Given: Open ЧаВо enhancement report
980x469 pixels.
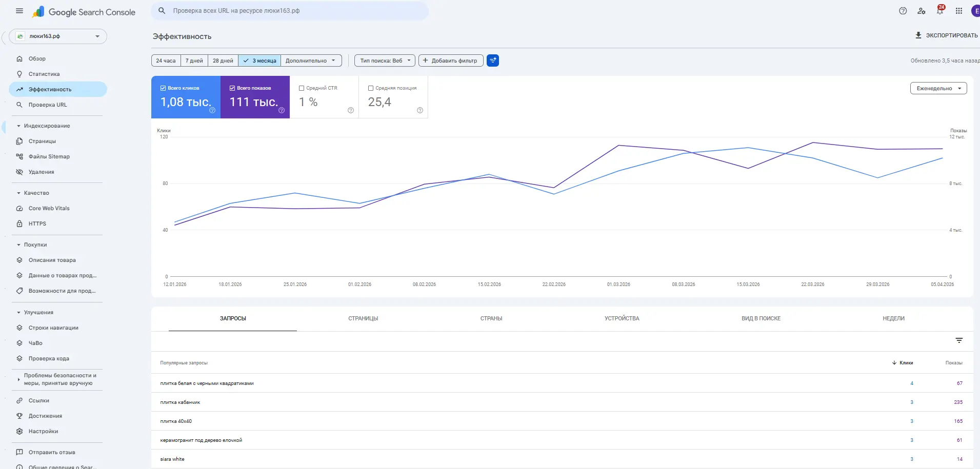Looking at the screenshot, I should point(58,343).
